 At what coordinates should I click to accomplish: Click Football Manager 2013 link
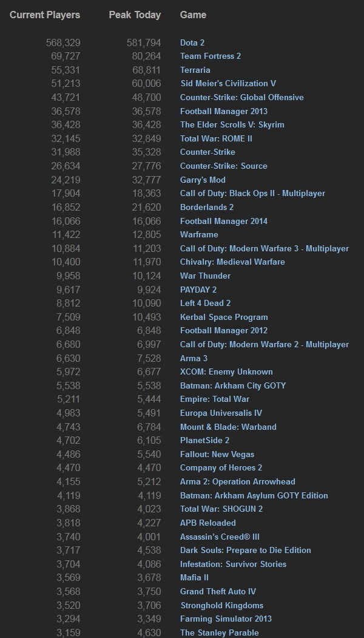click(x=223, y=111)
